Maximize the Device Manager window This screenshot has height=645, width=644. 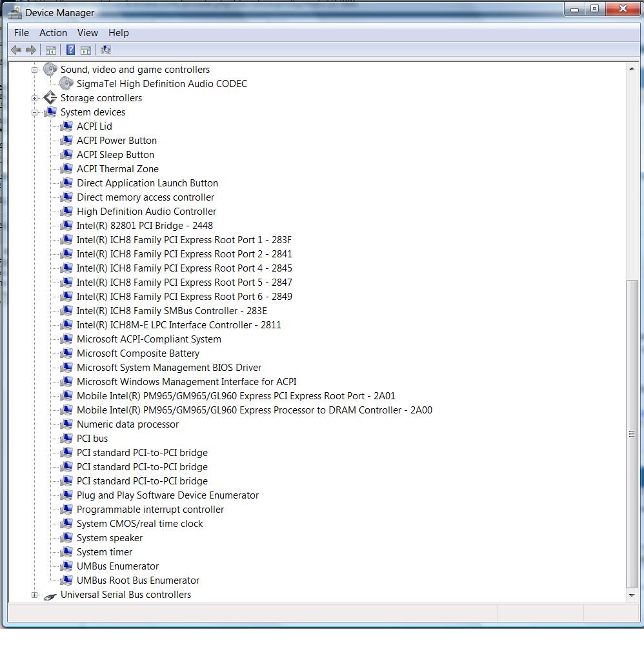tap(594, 9)
